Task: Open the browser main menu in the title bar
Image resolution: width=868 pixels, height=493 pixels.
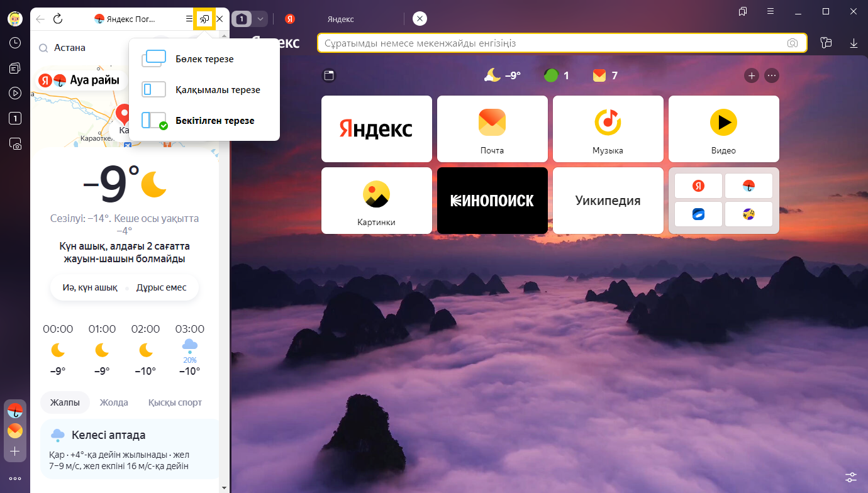Action: (771, 11)
